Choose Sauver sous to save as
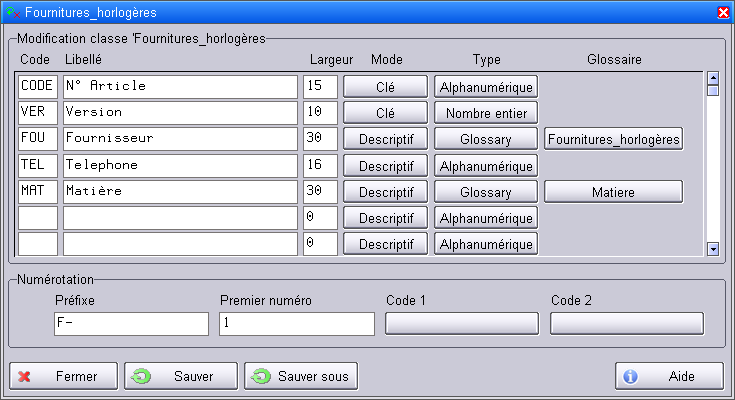Image resolution: width=735 pixels, height=400 pixels. pos(301,376)
